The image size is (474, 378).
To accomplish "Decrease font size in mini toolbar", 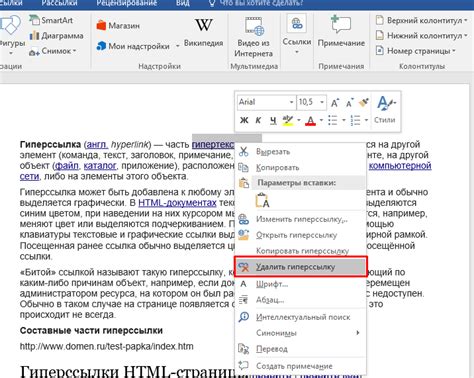I will click(x=349, y=103).
